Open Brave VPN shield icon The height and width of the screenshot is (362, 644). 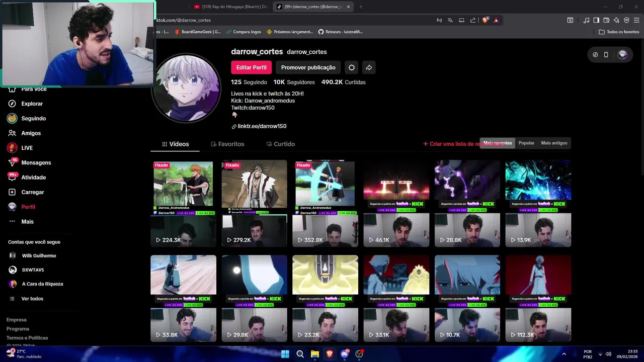(x=626, y=20)
